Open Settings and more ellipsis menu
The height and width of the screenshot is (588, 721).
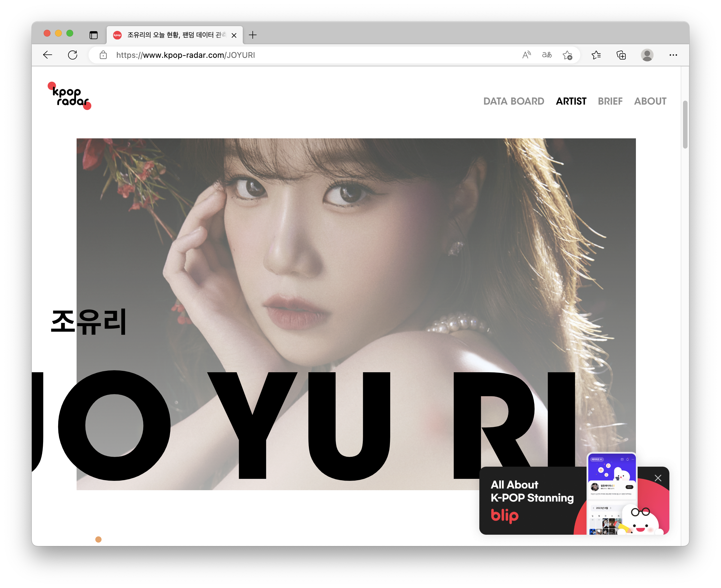pos(673,55)
